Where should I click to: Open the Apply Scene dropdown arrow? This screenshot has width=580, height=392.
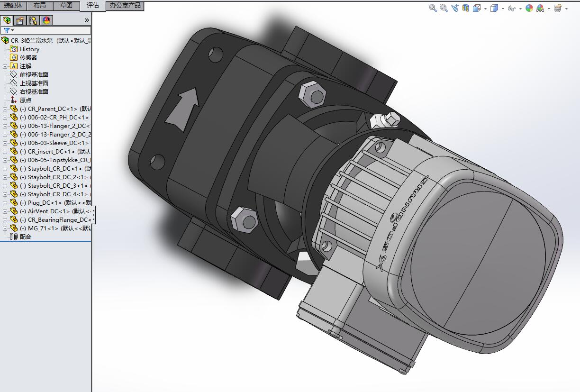549,9
